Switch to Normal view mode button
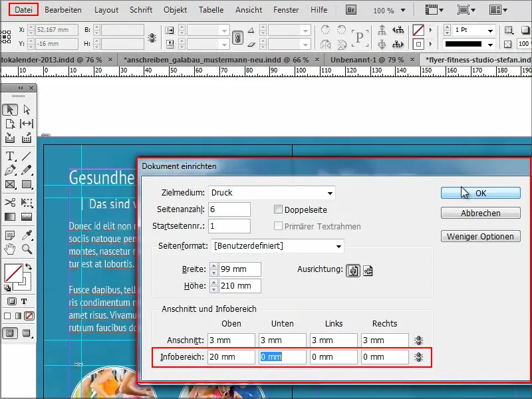532x399 pixels. [x=10, y=333]
